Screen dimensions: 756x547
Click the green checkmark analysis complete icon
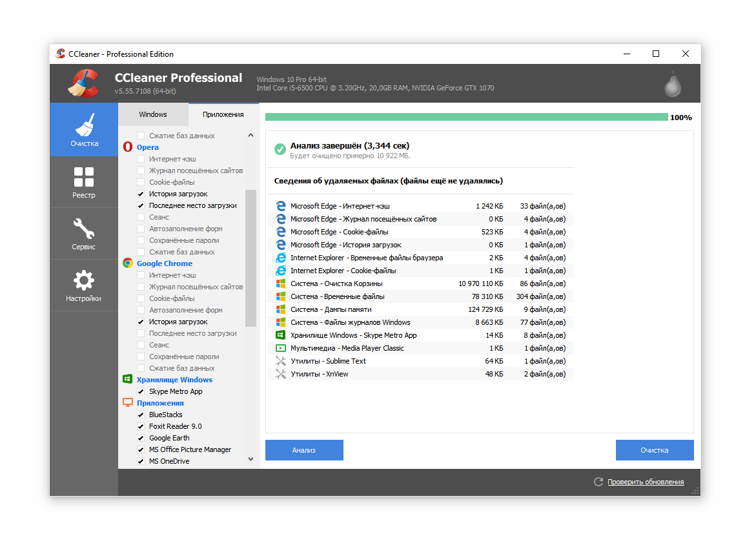[x=280, y=149]
